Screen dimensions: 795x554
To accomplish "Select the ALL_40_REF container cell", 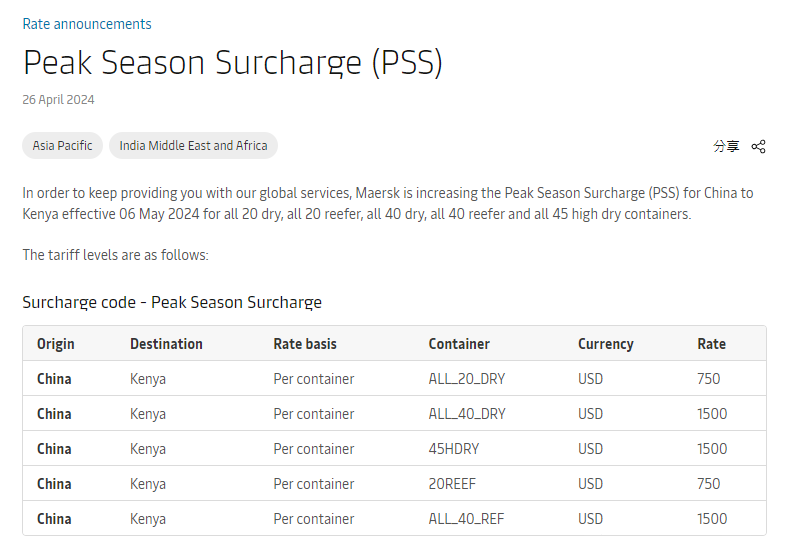I will (466, 519).
